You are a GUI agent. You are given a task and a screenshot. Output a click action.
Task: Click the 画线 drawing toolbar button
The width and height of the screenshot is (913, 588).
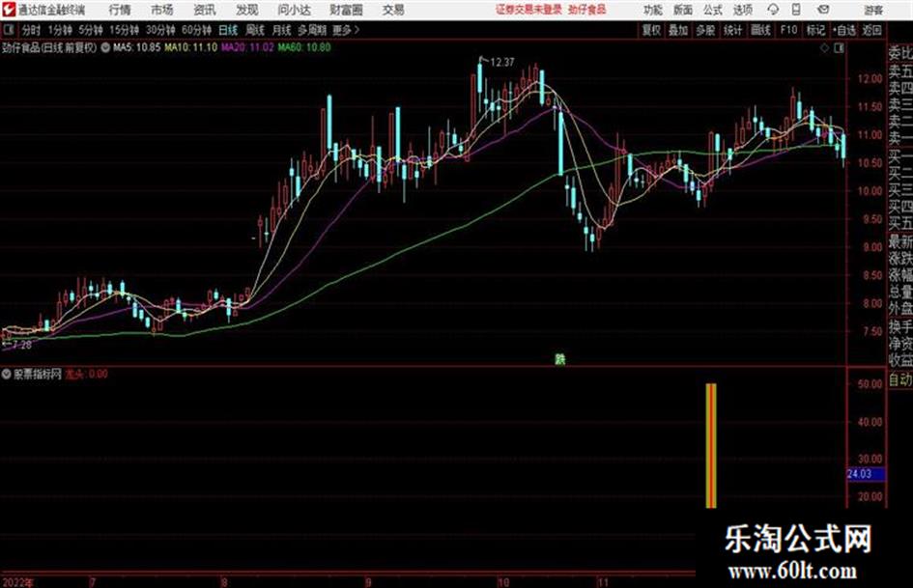[760, 30]
